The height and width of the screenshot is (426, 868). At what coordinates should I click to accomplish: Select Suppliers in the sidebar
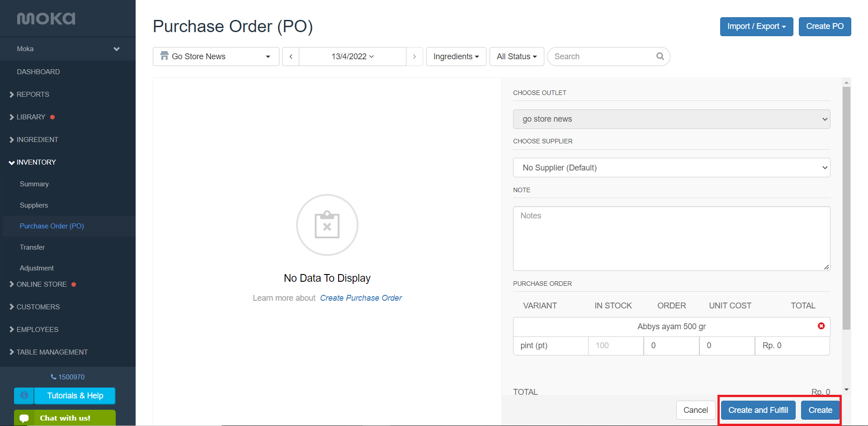33,205
